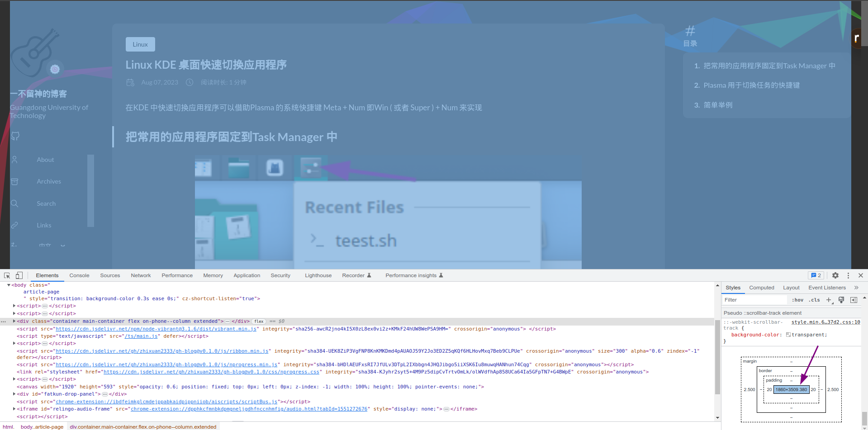Collapse the body element node

point(9,285)
